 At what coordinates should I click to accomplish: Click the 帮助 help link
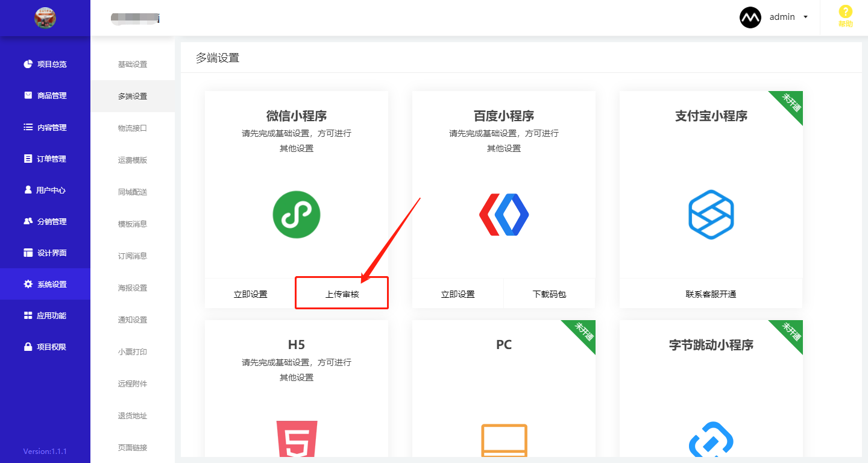(x=846, y=24)
